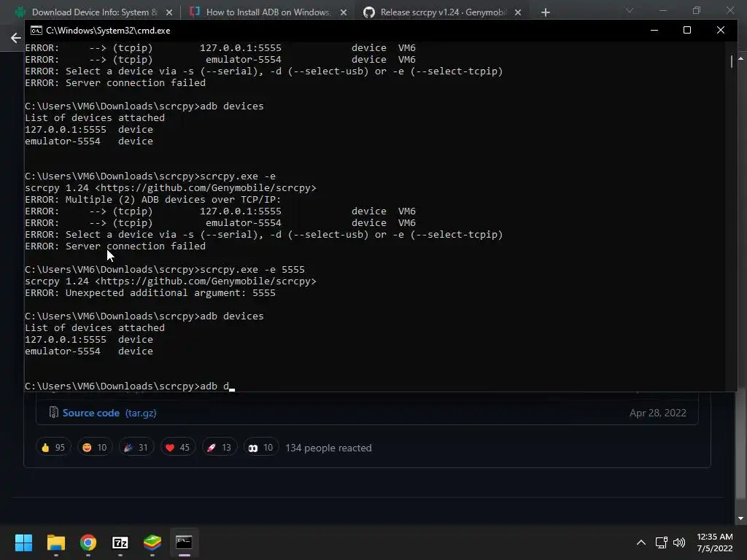747x560 pixels.
Task: Launch 7-Zip from the taskbar
Action: pyautogui.click(x=120, y=542)
